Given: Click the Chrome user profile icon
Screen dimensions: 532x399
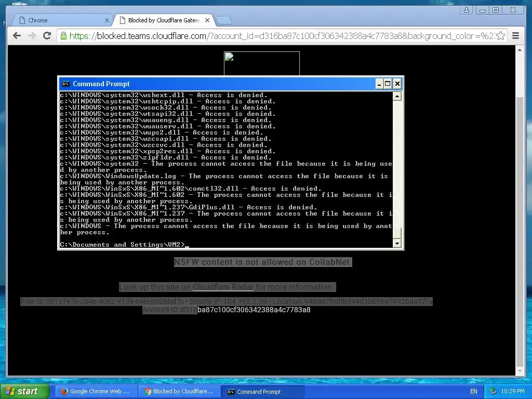Looking at the screenshot, I should click(467, 10).
